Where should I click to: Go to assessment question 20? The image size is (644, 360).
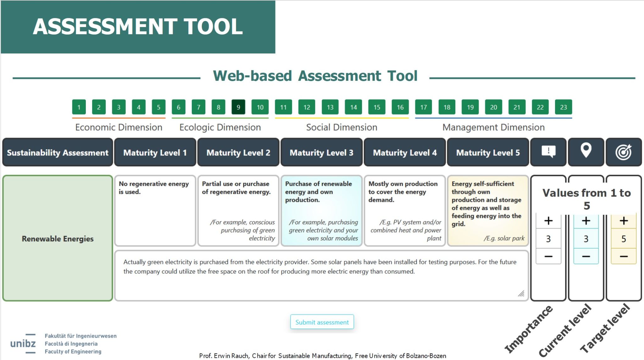(x=493, y=107)
